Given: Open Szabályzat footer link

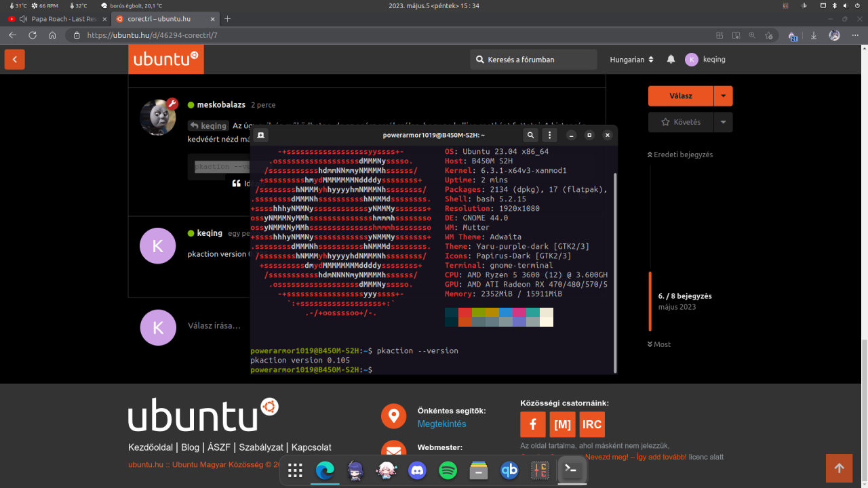Looking at the screenshot, I should pos(261,447).
